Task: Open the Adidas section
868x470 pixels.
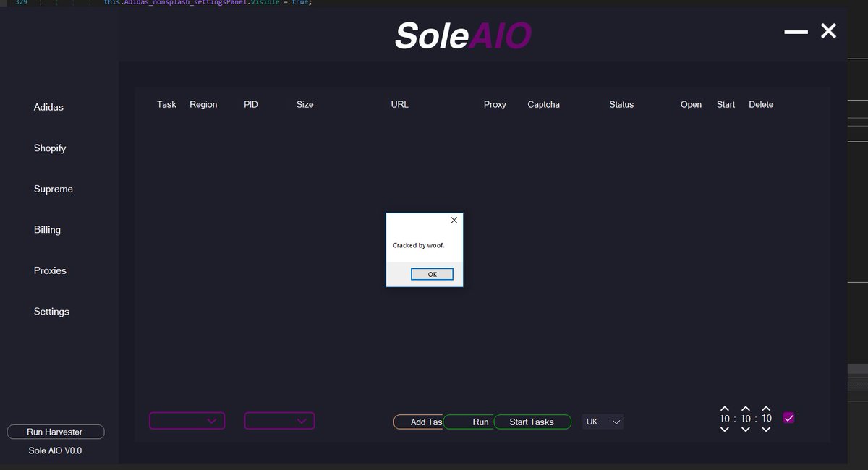Action: 48,107
